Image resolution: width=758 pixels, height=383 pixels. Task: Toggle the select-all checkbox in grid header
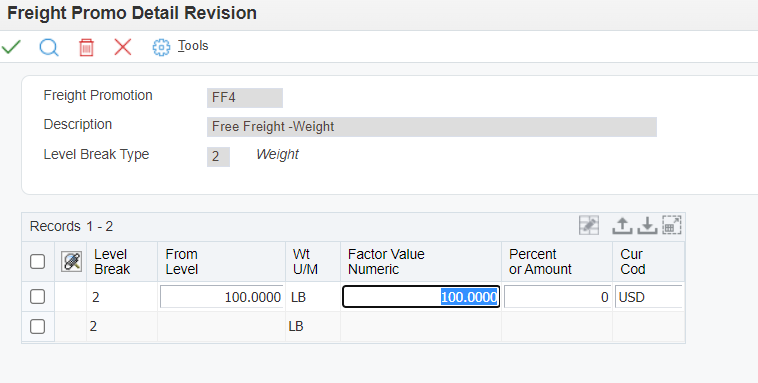pos(37,262)
